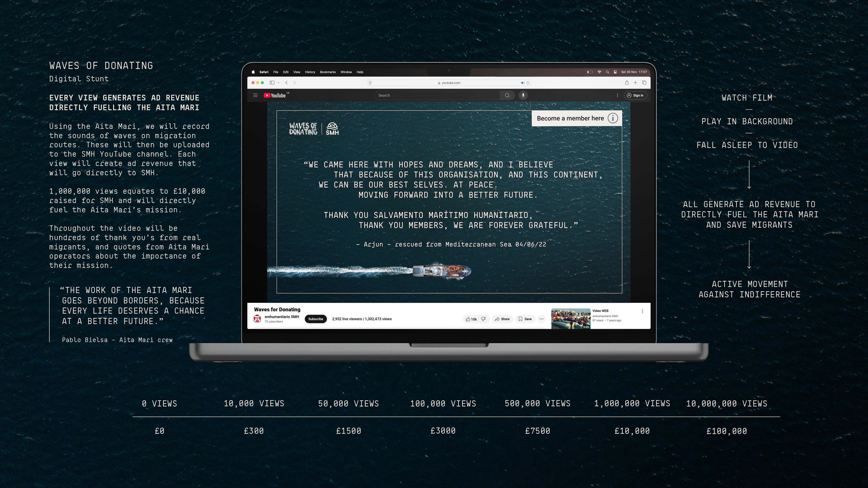Screen dimensions: 868x488
Task: Click the Waves for Donating video title
Action: [277, 310]
